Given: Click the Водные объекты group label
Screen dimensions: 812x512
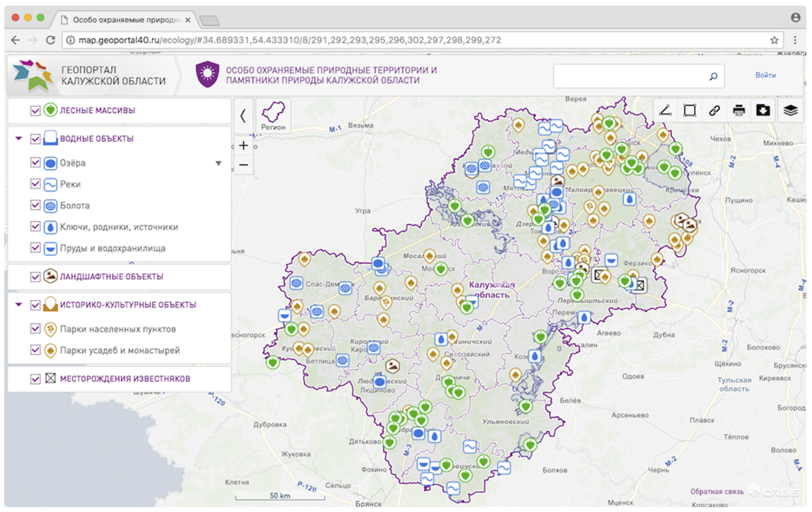Looking at the screenshot, I should point(97,139).
